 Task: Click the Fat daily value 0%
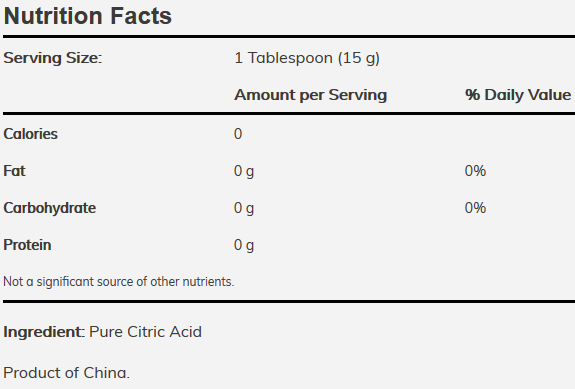coord(475,171)
